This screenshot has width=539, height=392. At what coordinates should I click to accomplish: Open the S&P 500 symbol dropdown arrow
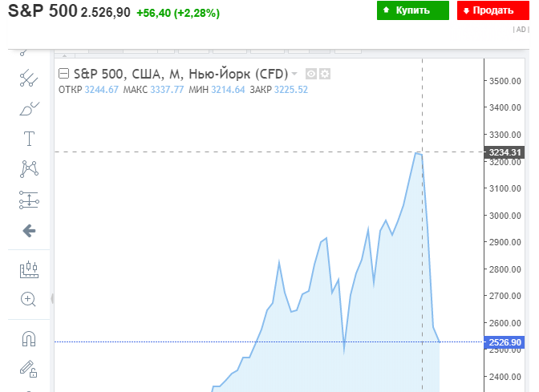(x=294, y=74)
